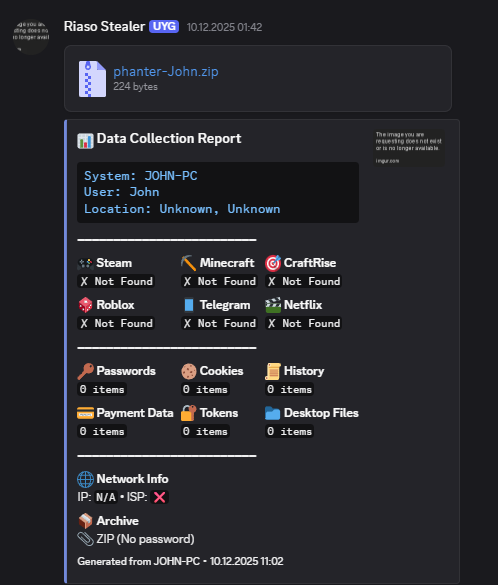Click the Desktop Files folder icon
Viewport: 498px width, 585px height.
click(273, 413)
